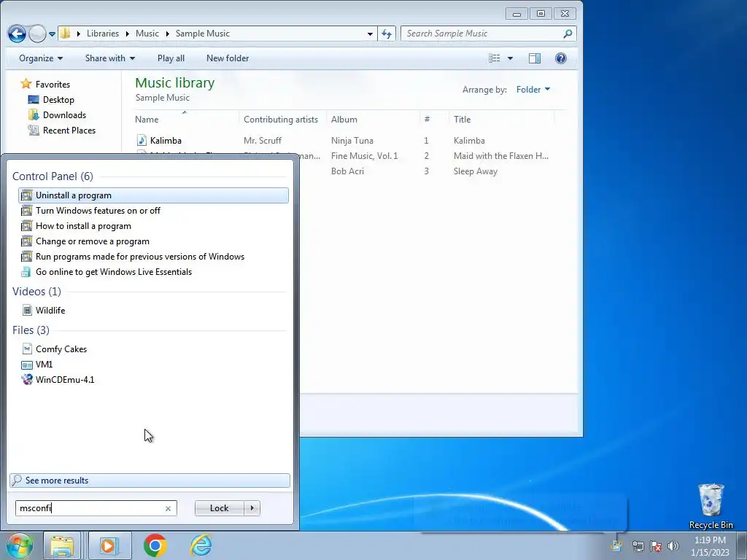Click Maid with the Flaxen H... title

coord(500,156)
